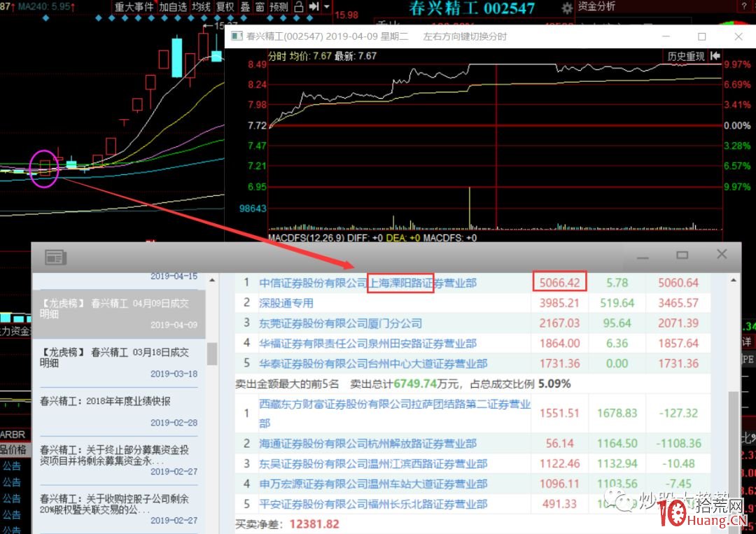Click net value -1108.36 cell

(x=678, y=444)
